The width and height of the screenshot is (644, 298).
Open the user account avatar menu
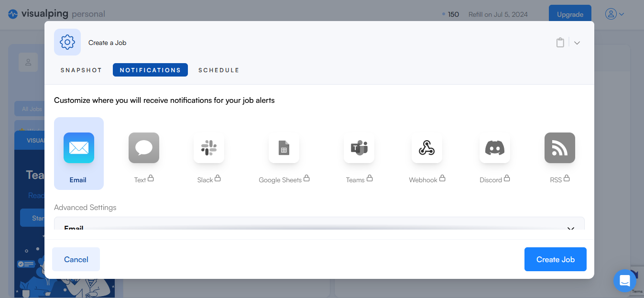pos(615,14)
